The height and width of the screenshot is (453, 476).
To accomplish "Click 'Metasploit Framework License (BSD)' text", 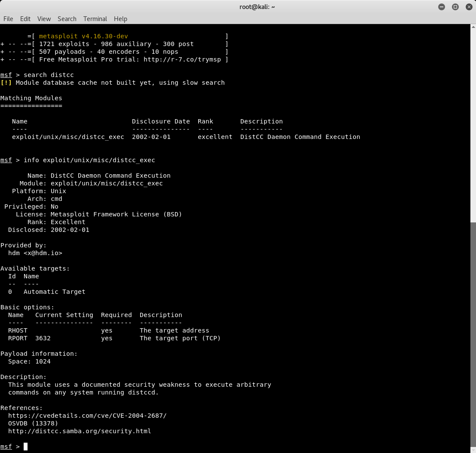I will tap(116, 214).
